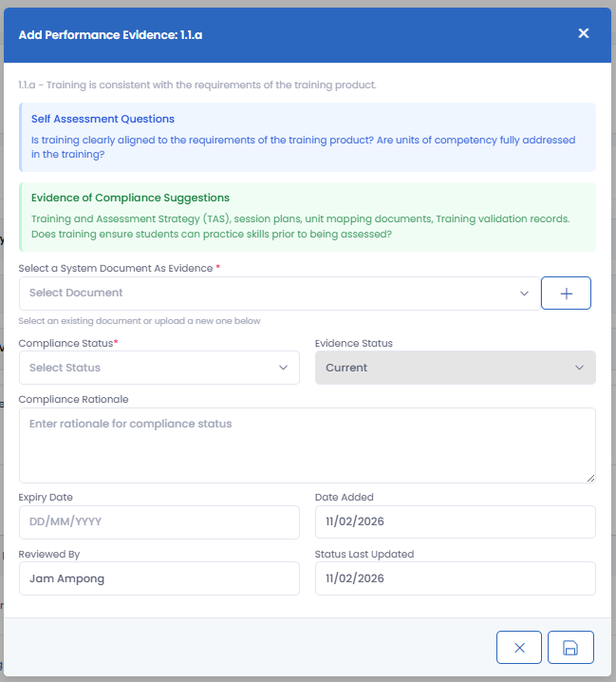Expand the Compliance Status dropdown
Image resolution: width=616 pixels, height=682 pixels.
159,368
